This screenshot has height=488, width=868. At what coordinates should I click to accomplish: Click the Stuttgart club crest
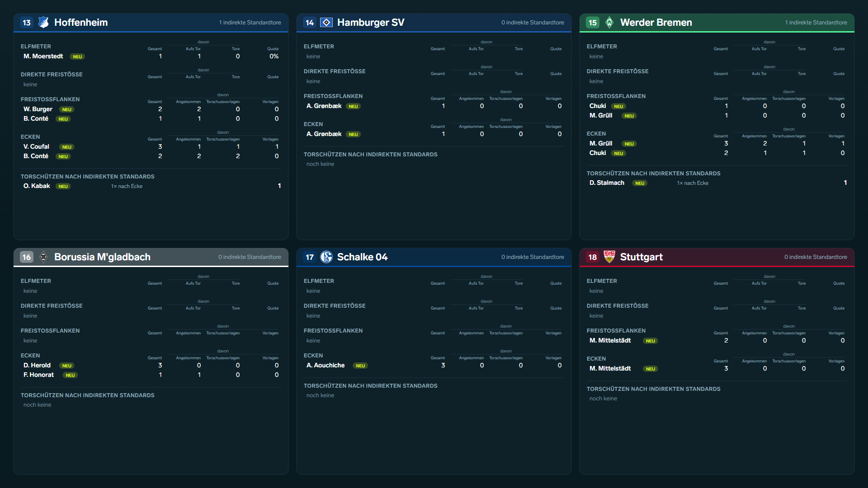(609, 257)
